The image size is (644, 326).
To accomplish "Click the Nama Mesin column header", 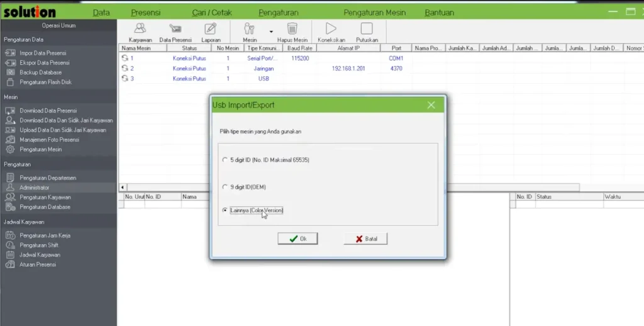I will (x=143, y=48).
